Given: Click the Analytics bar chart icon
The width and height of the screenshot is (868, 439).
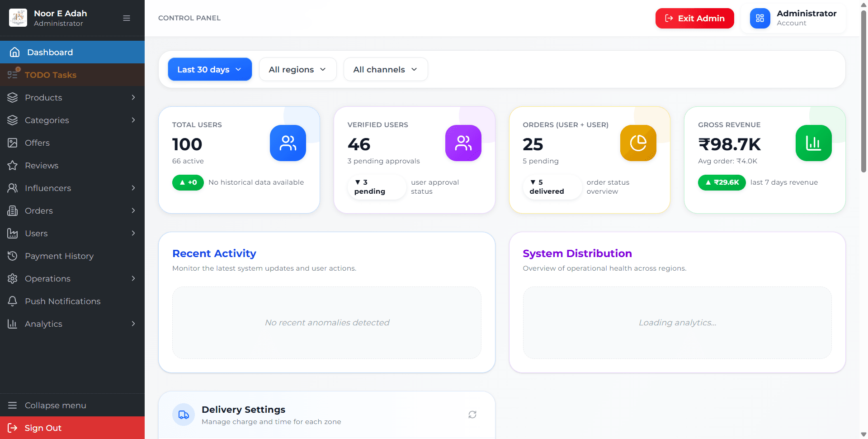Looking at the screenshot, I should coord(13,324).
